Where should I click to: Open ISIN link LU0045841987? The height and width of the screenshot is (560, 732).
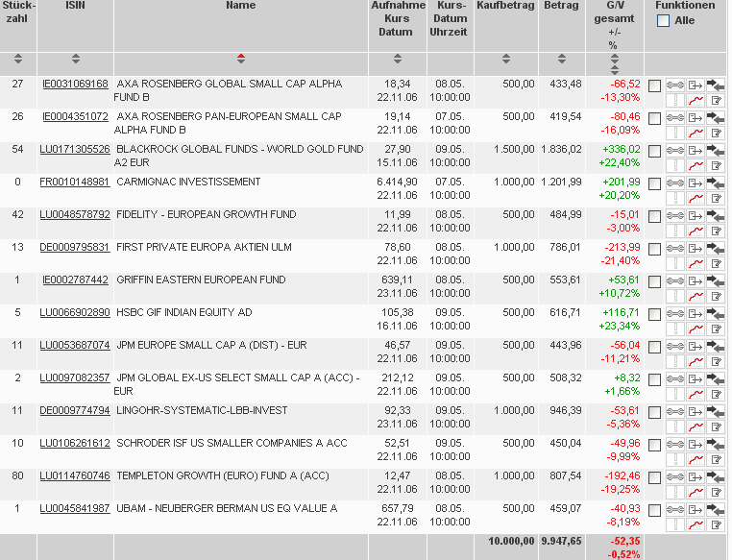75,509
